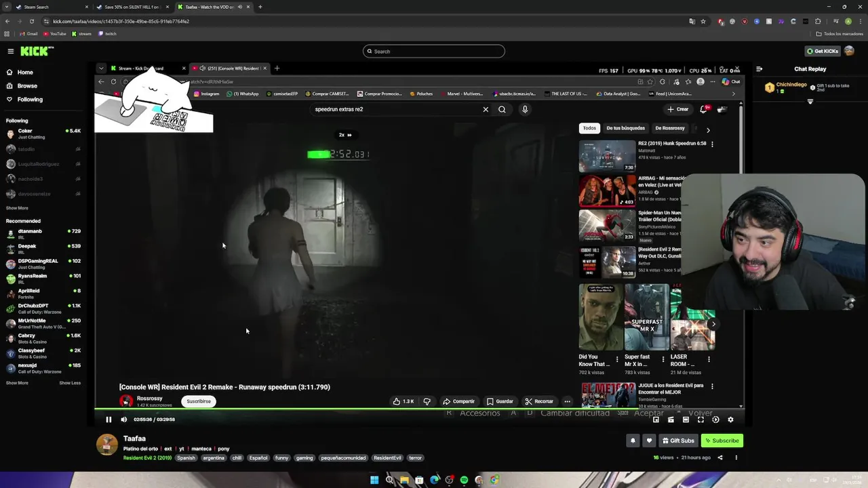Click YouTube Compartir button
868x488 pixels.
459,401
